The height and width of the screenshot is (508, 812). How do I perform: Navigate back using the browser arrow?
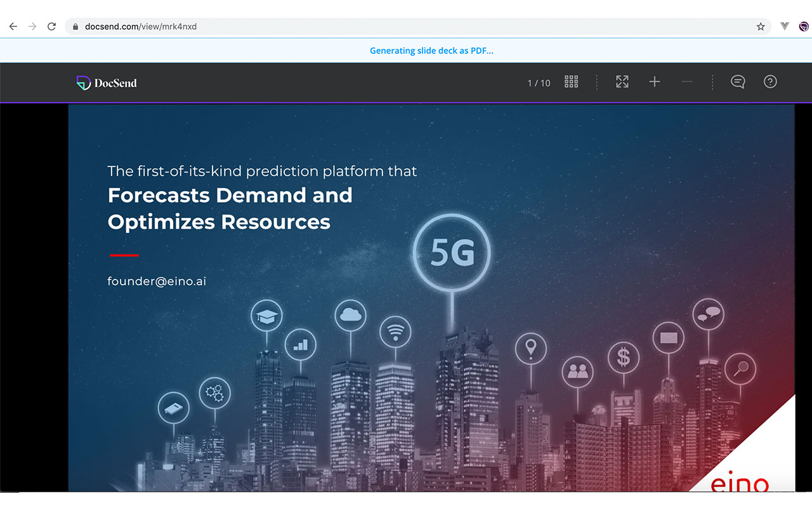[13, 26]
